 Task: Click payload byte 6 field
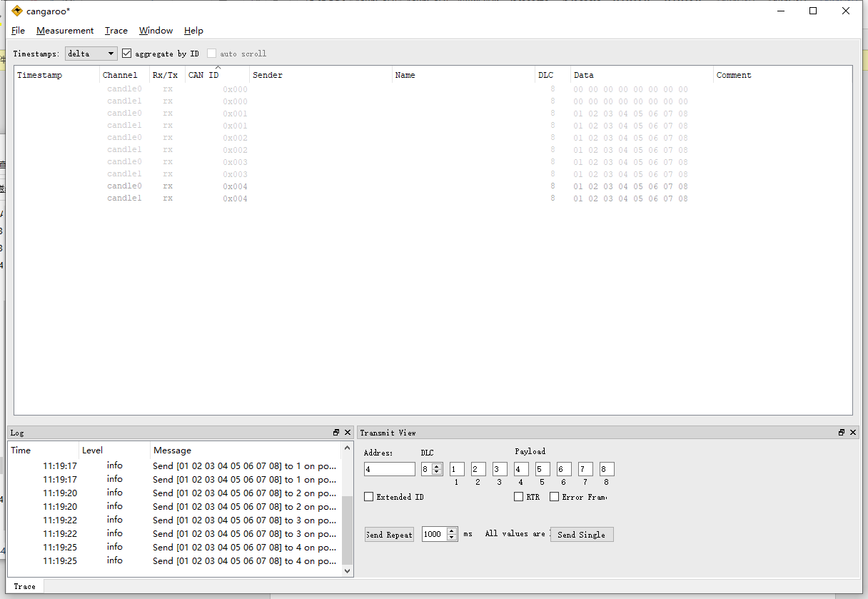pyautogui.click(x=564, y=469)
